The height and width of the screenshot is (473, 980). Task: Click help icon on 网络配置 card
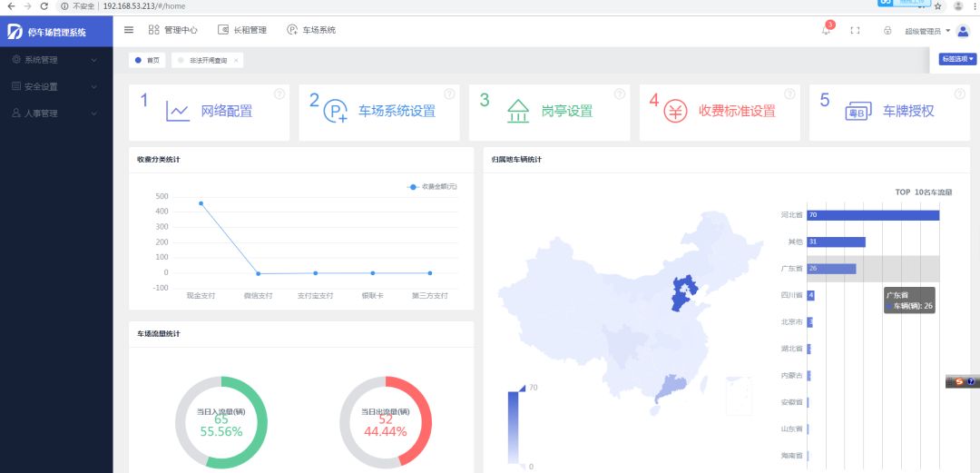[x=279, y=94]
